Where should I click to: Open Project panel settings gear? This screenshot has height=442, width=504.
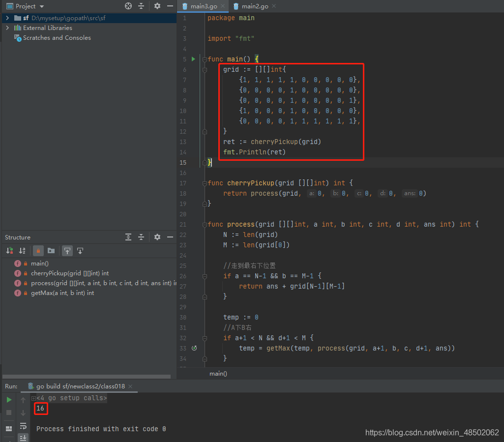tap(157, 6)
